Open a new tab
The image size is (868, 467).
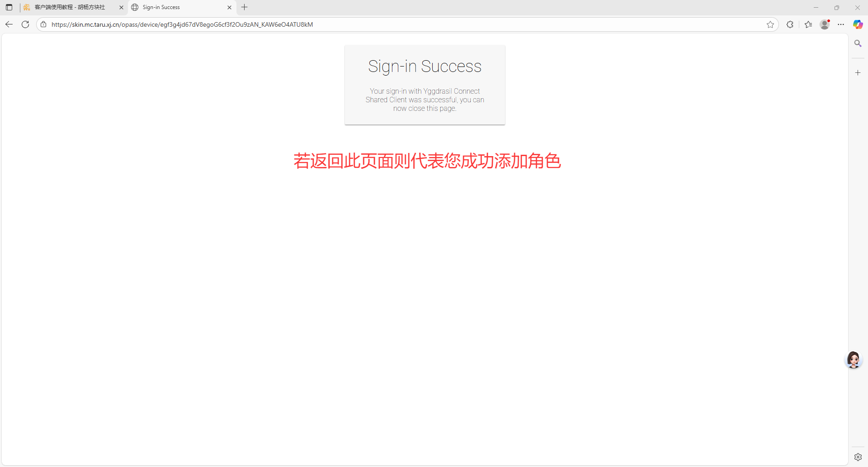(x=245, y=7)
